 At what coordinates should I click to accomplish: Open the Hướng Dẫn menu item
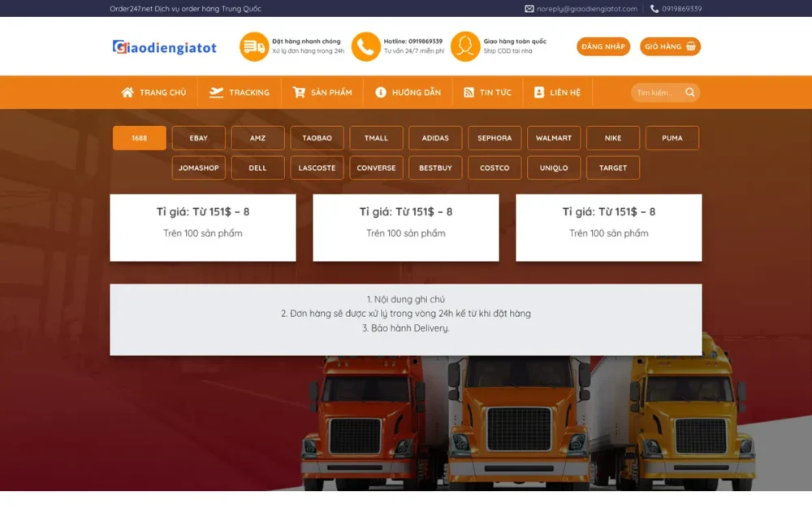point(408,93)
